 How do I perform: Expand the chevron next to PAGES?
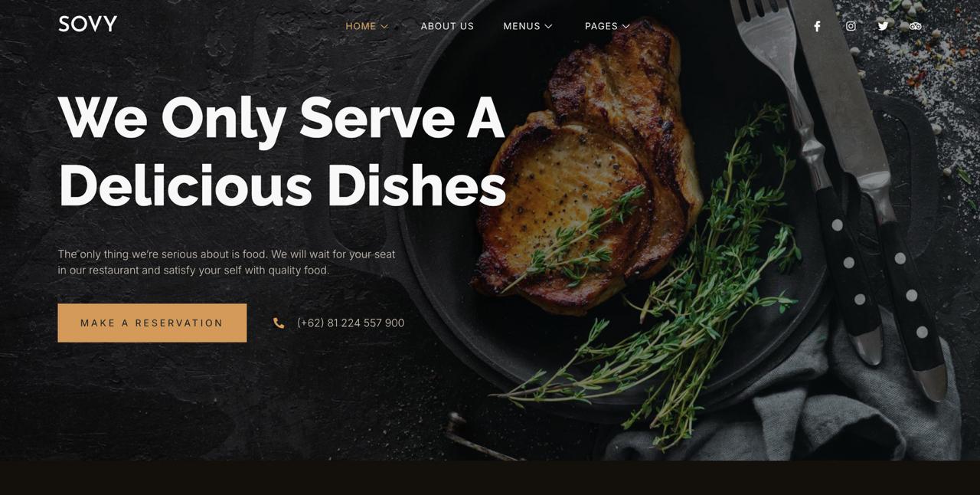click(x=626, y=26)
